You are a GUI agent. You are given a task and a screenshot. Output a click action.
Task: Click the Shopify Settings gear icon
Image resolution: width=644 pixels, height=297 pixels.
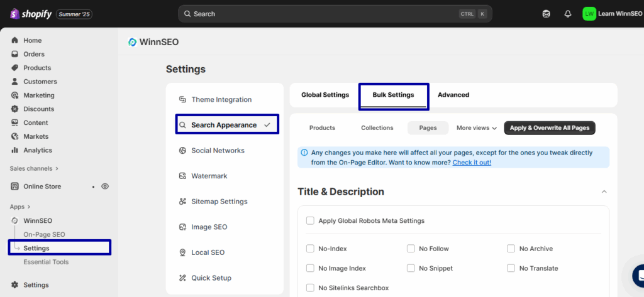point(15,284)
